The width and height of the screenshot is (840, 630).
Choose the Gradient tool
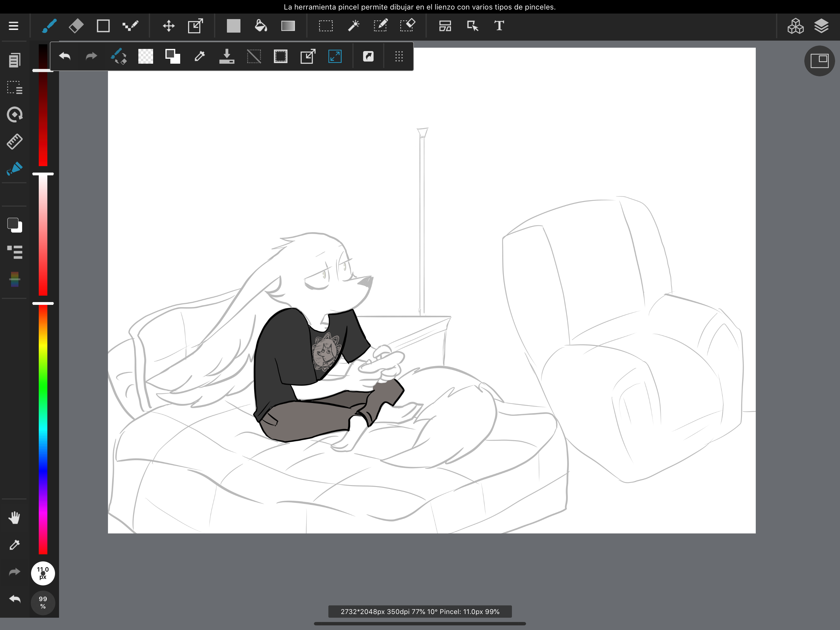(288, 26)
